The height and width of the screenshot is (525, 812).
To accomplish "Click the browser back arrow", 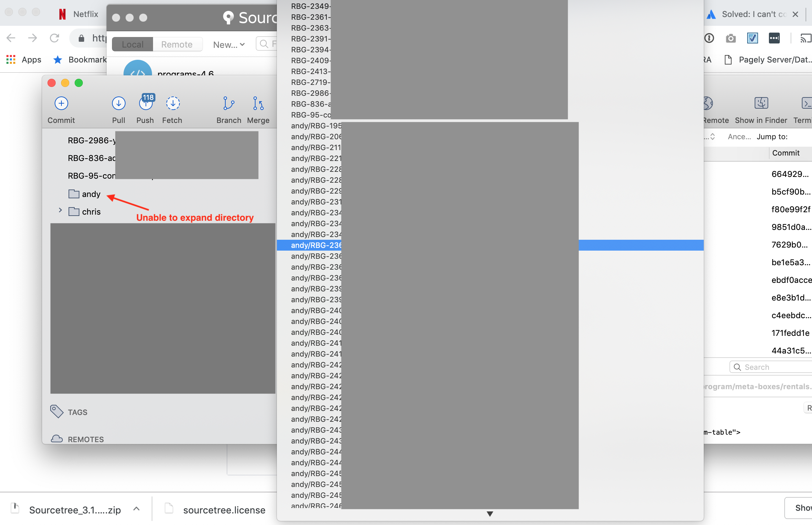I will pyautogui.click(x=11, y=38).
